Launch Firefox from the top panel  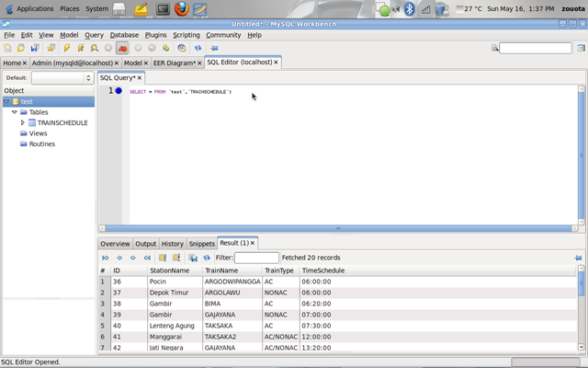(182, 9)
